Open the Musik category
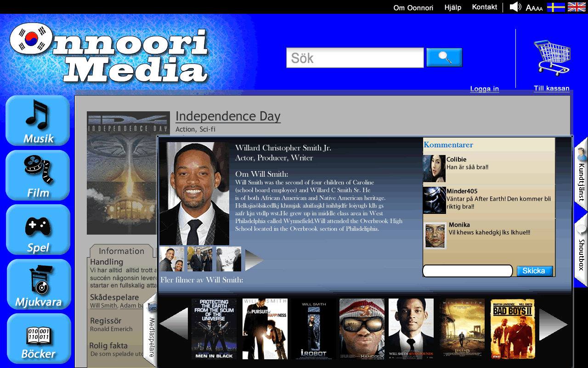Viewport: 588px width, 368px height. point(38,121)
